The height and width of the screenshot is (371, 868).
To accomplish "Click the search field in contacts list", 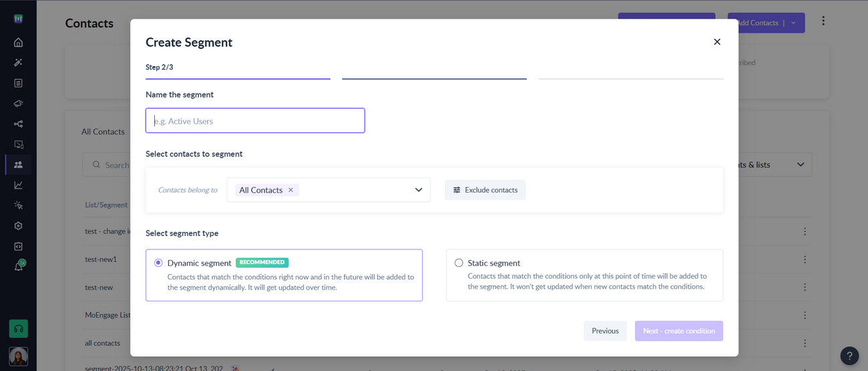I will tap(107, 164).
